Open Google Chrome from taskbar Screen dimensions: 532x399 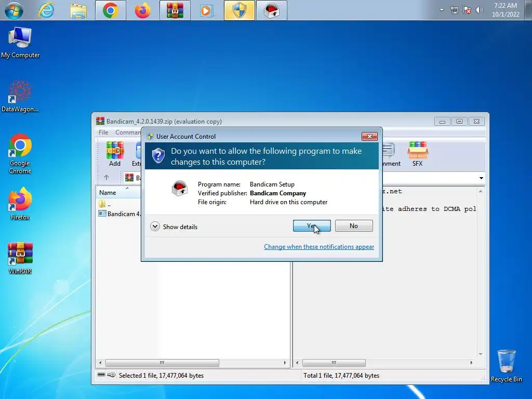click(110, 10)
